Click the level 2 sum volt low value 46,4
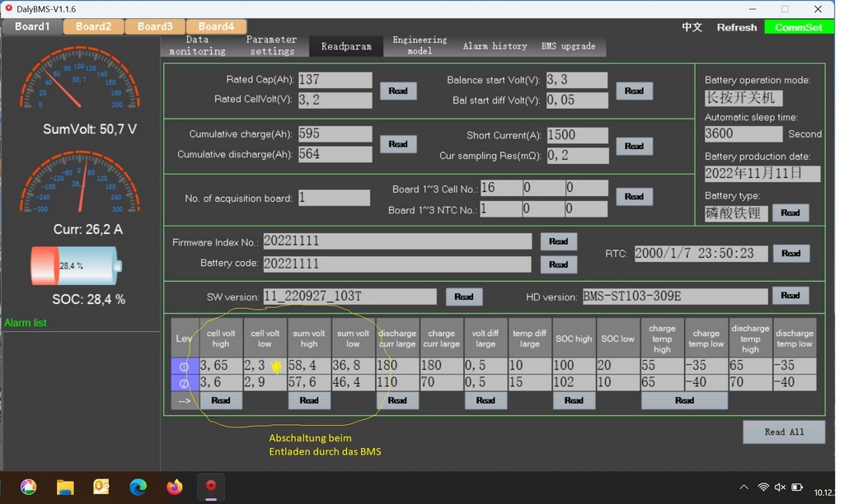The height and width of the screenshot is (504, 844). tap(353, 382)
